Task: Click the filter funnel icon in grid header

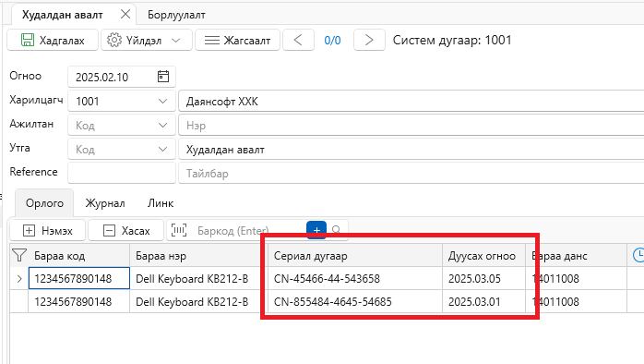Action: [18, 255]
